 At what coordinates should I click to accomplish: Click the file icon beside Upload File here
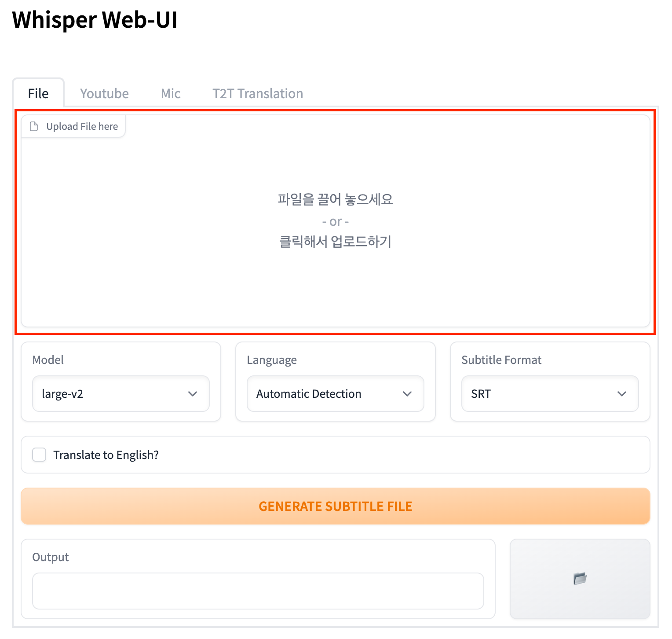(x=34, y=126)
